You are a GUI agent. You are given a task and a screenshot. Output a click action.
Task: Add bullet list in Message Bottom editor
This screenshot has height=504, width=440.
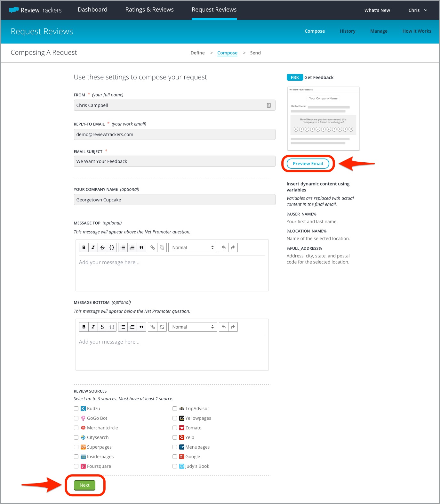[x=123, y=327]
